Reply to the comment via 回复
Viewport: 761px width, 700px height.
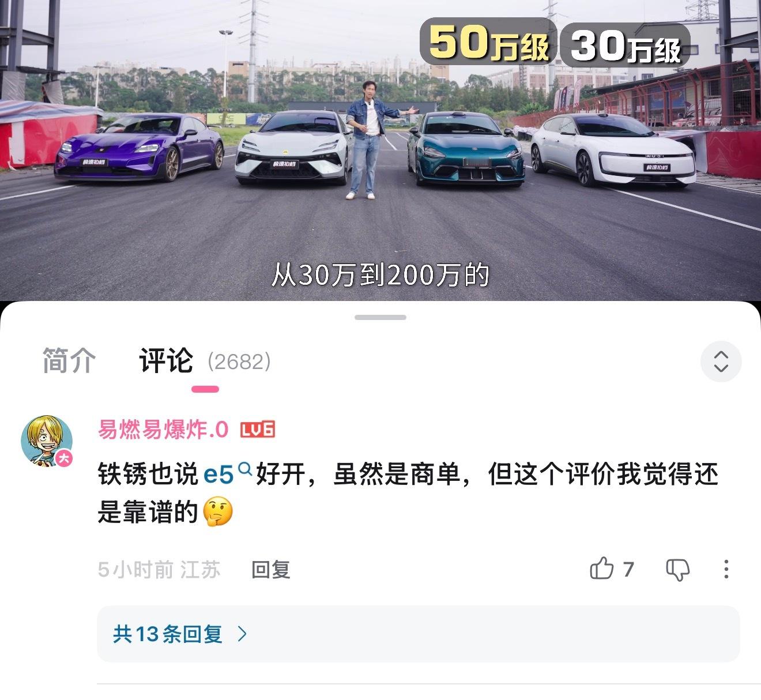(271, 570)
